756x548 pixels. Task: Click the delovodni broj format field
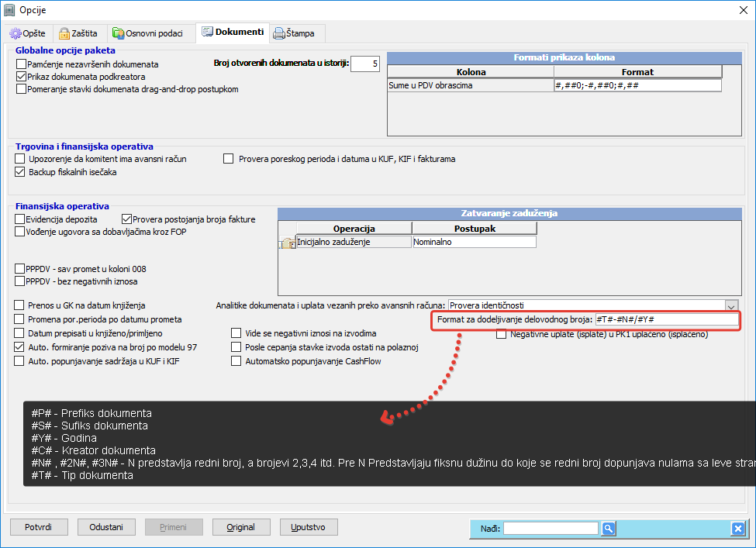(x=665, y=319)
